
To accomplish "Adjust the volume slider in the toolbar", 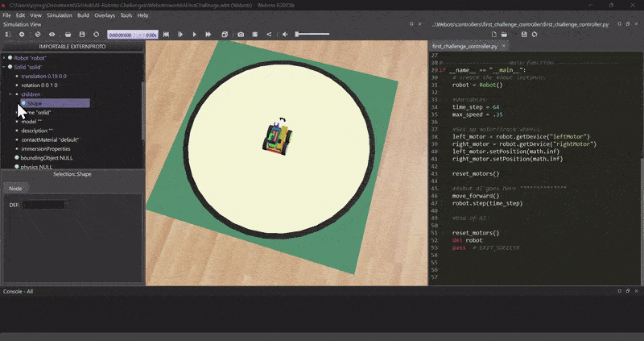I will [x=312, y=34].
